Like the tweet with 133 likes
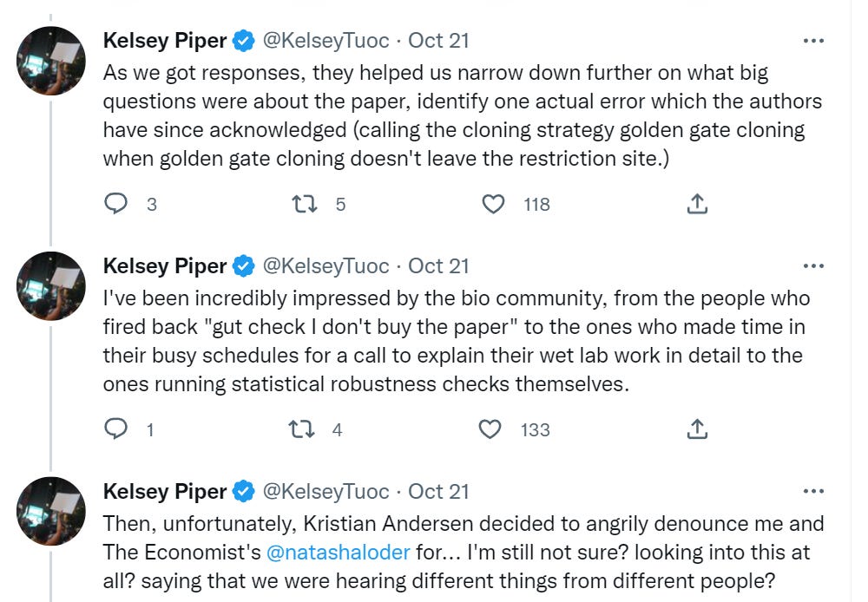Viewport: 868px width, 602px height. click(491, 429)
